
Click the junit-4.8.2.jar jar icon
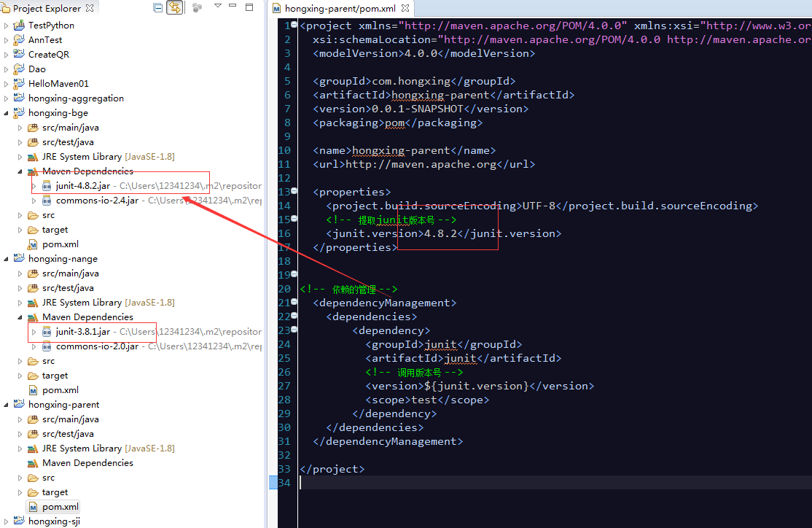pos(47,185)
